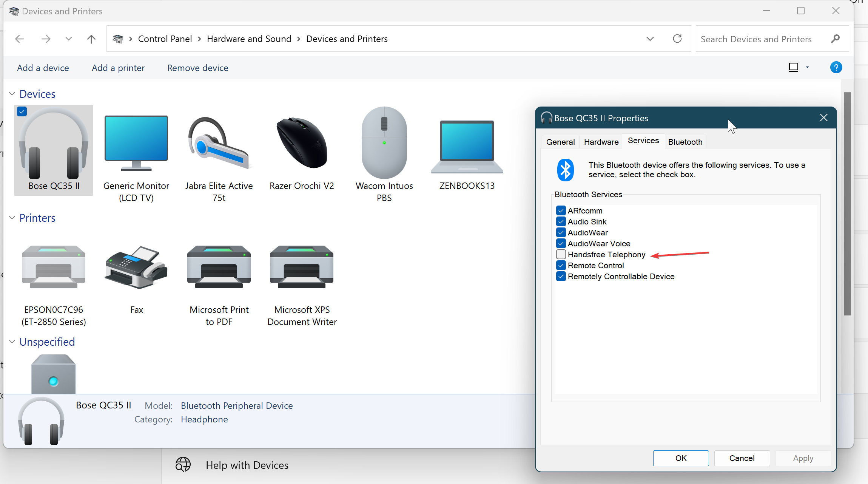Close the Bose QC35 II Properties dialog

tap(824, 118)
